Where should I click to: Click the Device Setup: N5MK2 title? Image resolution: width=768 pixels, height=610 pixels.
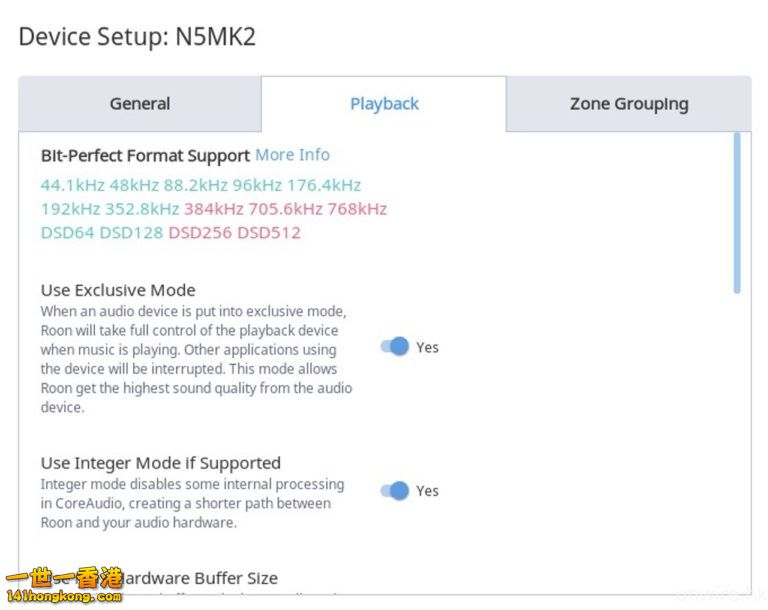(x=137, y=37)
